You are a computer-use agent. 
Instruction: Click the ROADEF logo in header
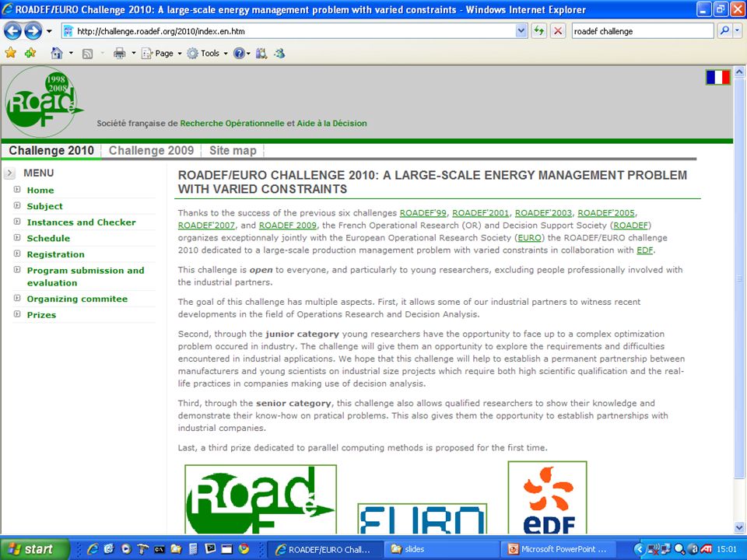(x=44, y=101)
